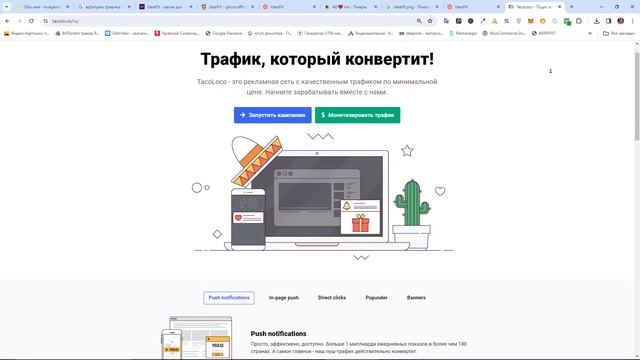
Task: Switch to IdeaFit tab with shield icon
Action: pos(227,7)
